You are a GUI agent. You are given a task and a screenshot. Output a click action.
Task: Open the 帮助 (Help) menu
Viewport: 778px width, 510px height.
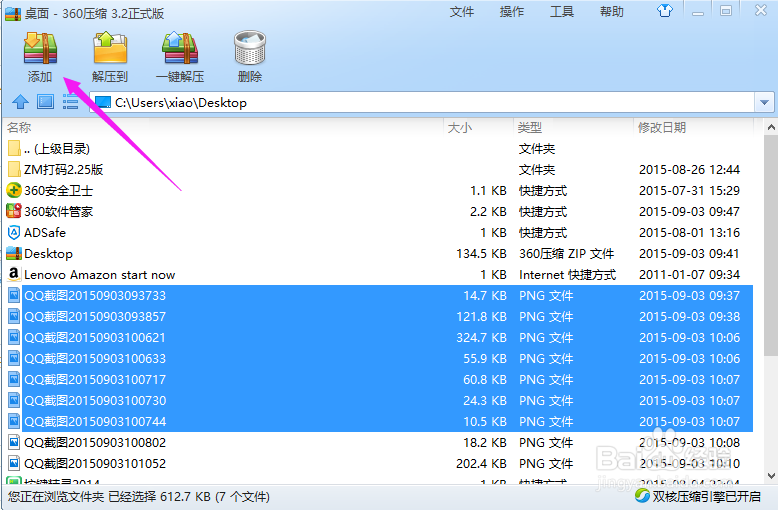[x=611, y=11]
